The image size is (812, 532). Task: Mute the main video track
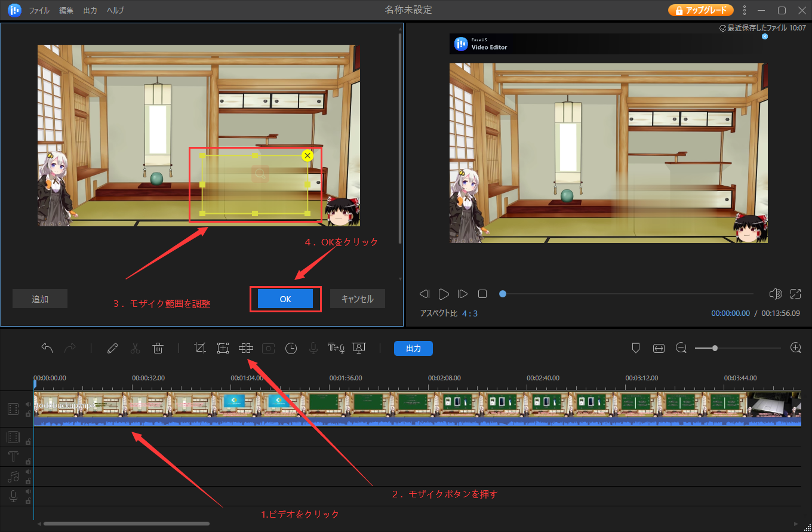click(28, 404)
